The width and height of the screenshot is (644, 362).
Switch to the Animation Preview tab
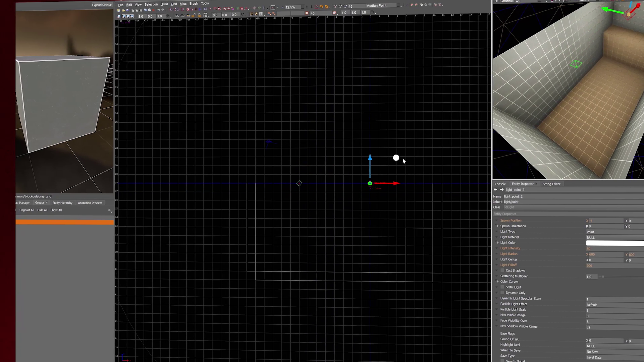[90, 203]
